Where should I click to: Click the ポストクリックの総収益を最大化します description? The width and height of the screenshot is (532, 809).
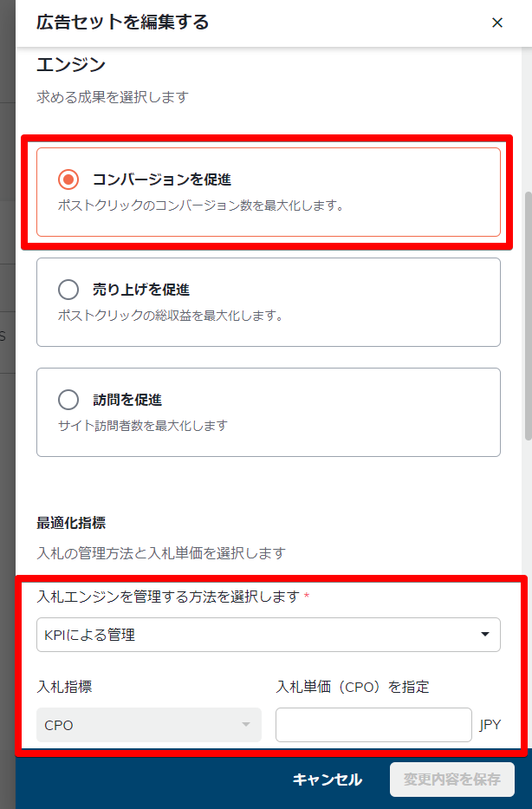point(170,316)
